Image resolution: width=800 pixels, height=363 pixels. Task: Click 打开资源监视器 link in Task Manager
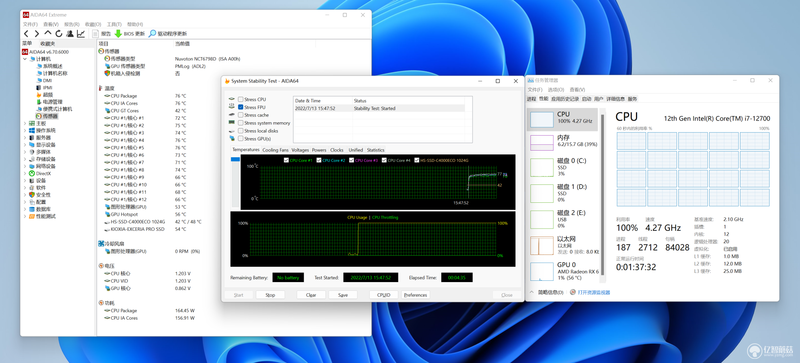594,293
